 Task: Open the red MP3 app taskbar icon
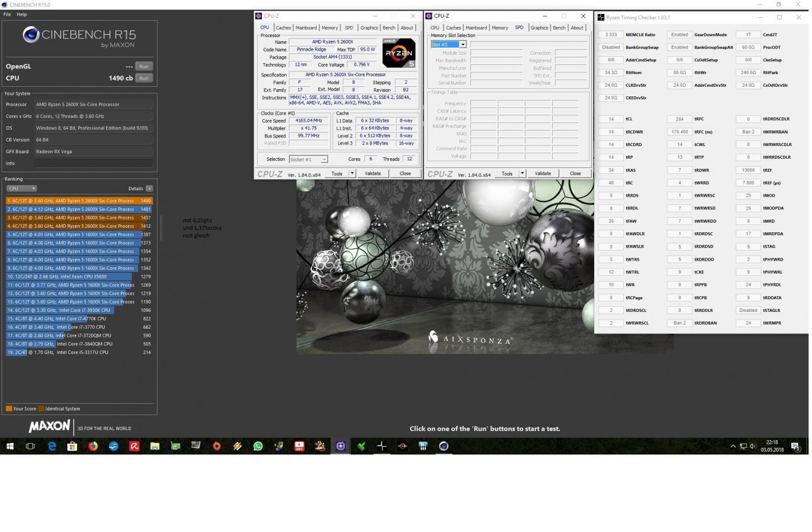[299, 446]
